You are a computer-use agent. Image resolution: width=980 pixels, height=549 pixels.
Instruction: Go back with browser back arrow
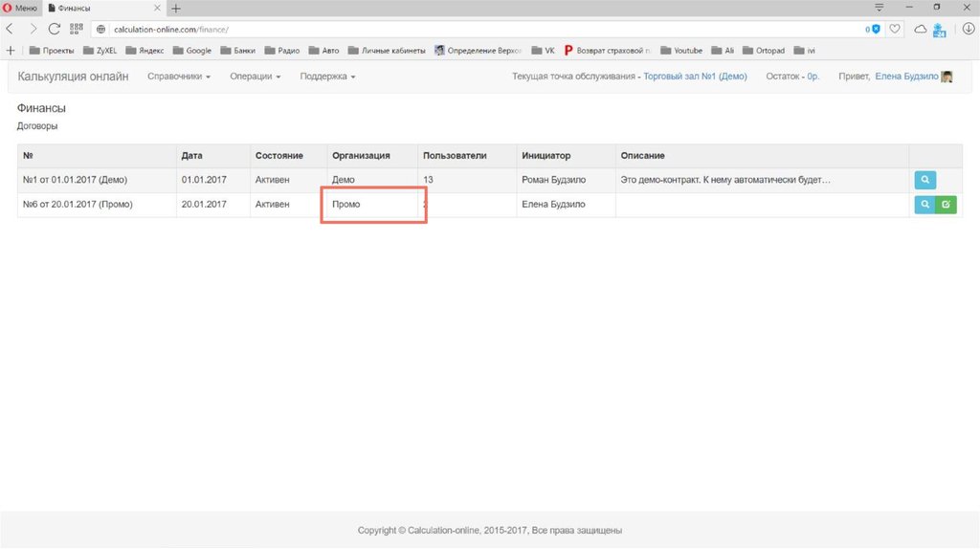click(x=11, y=29)
